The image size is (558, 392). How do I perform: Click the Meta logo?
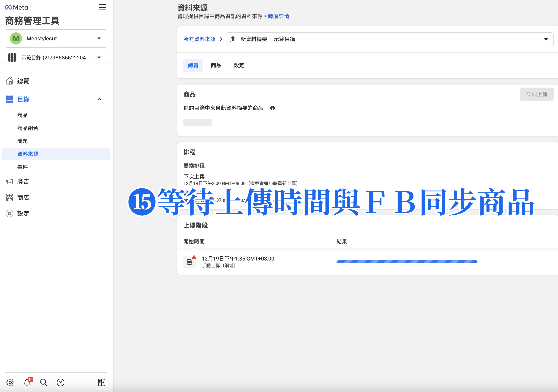(x=16, y=8)
